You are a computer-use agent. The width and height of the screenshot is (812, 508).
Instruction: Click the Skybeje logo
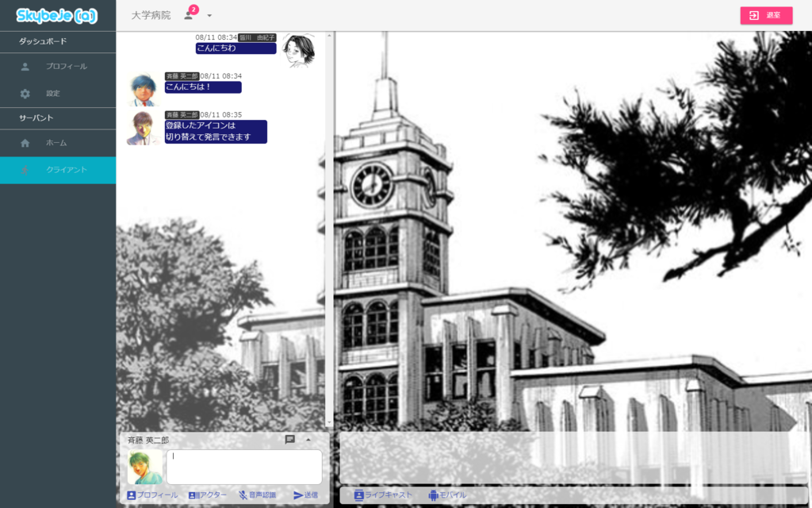(56, 16)
